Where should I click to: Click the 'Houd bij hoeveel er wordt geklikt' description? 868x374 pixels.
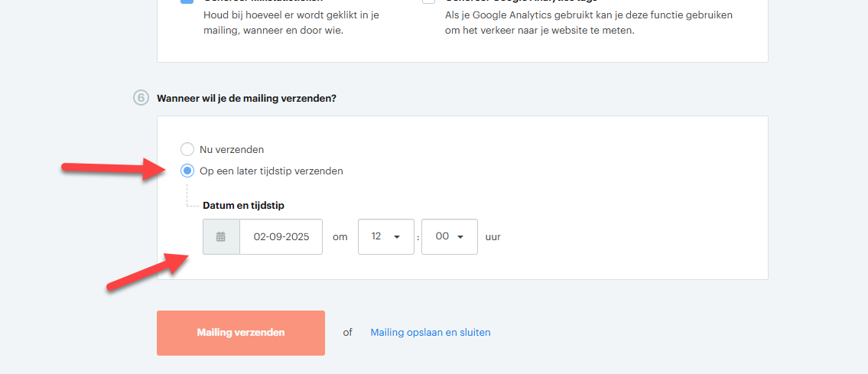(x=291, y=23)
